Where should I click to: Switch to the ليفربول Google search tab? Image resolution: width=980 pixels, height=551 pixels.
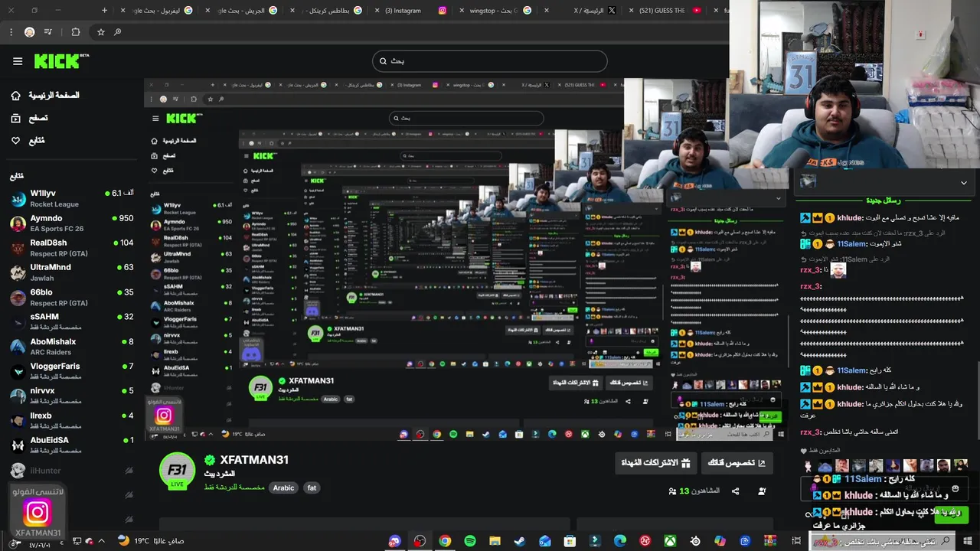pos(156,11)
